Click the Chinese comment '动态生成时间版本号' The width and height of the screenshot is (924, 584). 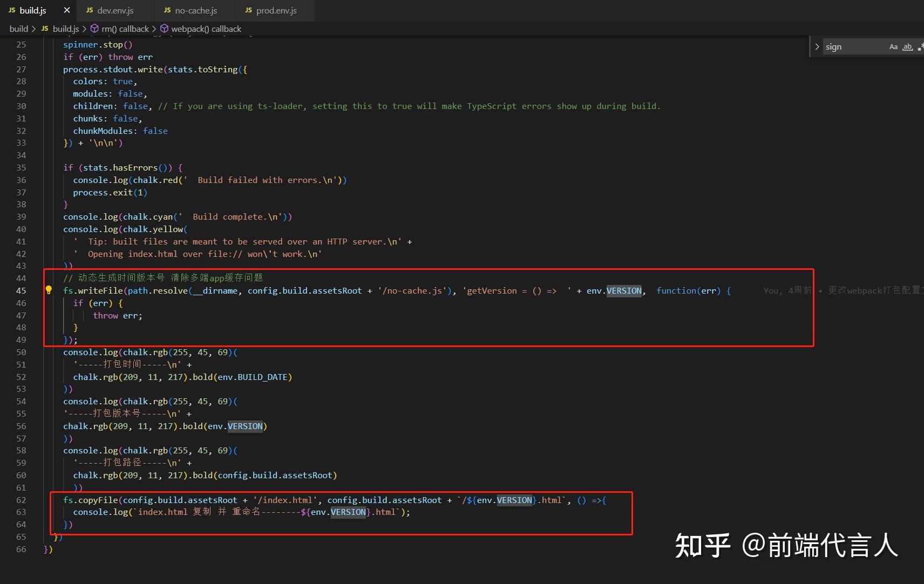[x=121, y=277]
